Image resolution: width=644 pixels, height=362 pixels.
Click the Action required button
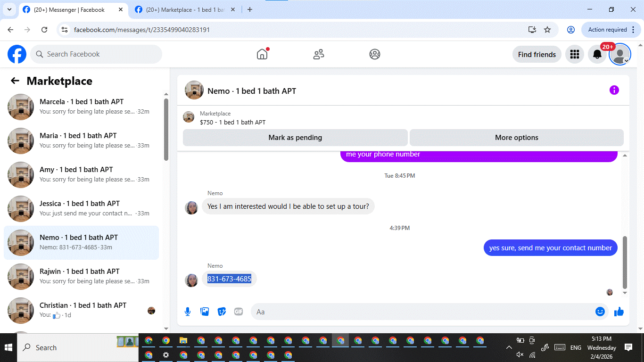(611, 30)
